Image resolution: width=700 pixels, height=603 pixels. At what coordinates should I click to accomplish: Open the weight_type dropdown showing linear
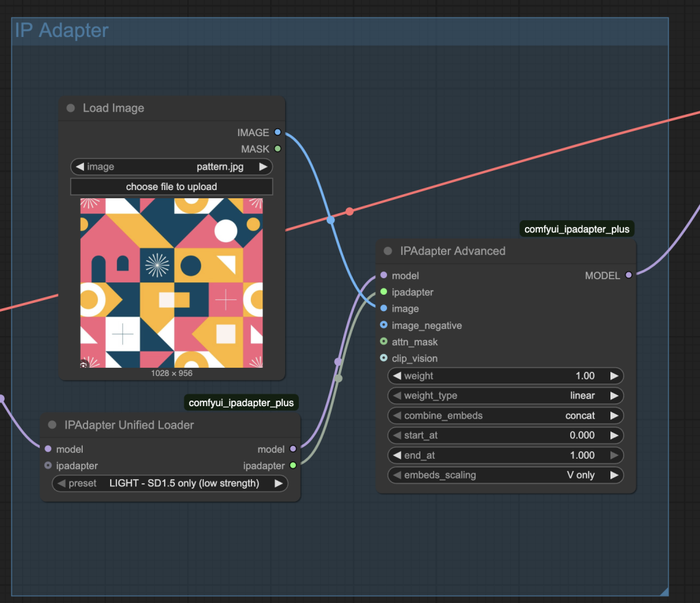tap(505, 395)
